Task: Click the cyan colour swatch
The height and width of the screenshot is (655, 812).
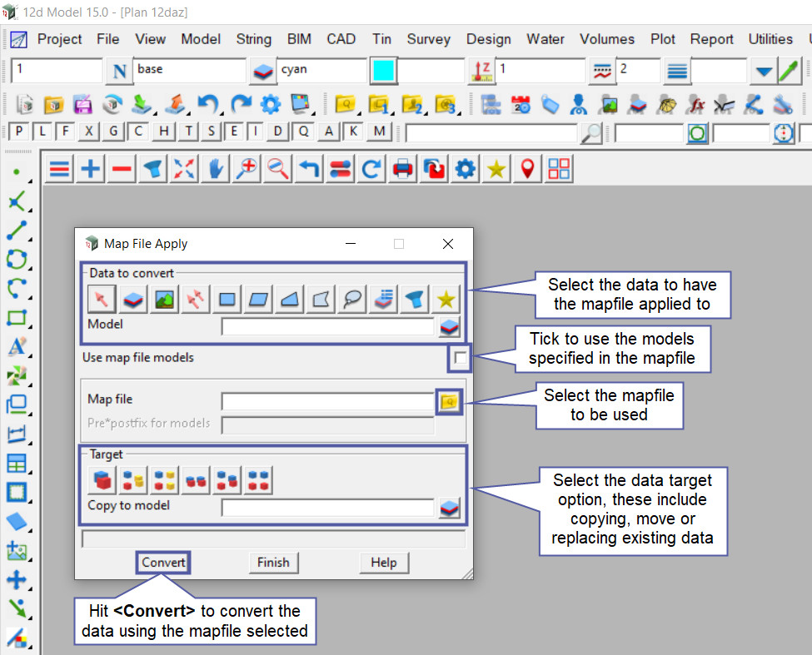Action: click(384, 71)
